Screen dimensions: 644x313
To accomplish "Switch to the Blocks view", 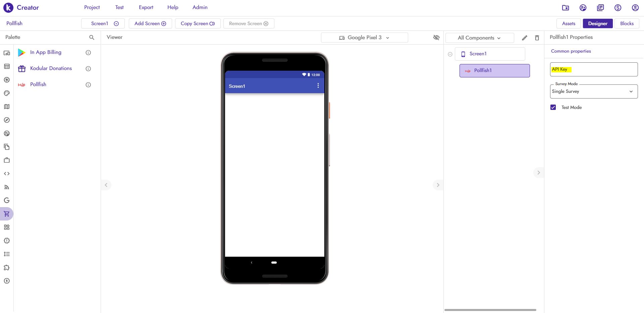I will 627,23.
